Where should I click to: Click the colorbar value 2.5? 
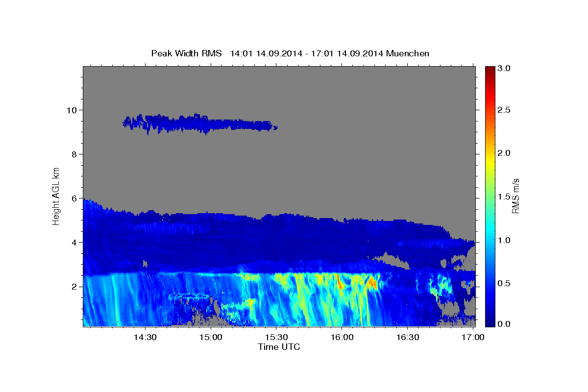505,110
